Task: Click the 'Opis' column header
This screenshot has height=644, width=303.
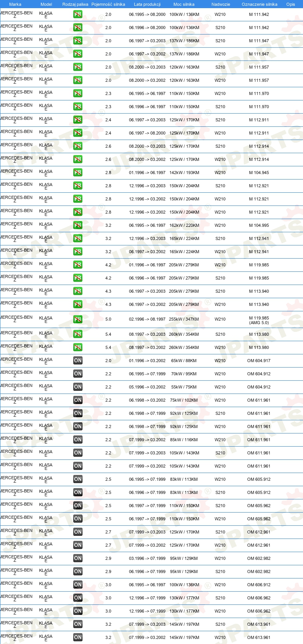Action: (291, 4)
